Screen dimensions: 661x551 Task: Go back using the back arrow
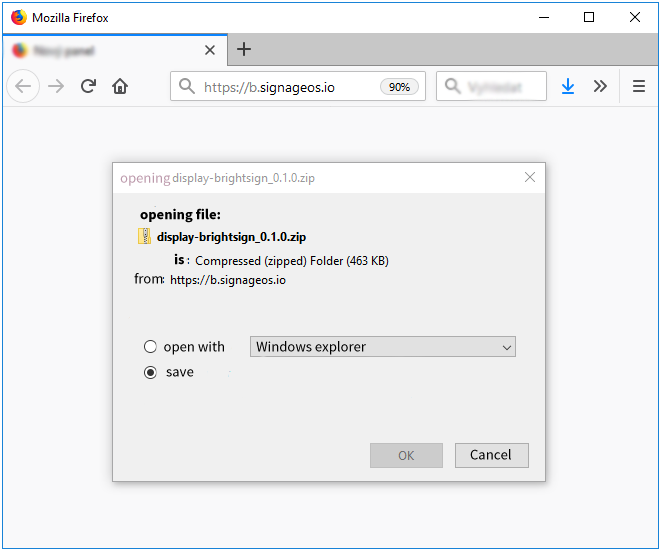(x=23, y=86)
